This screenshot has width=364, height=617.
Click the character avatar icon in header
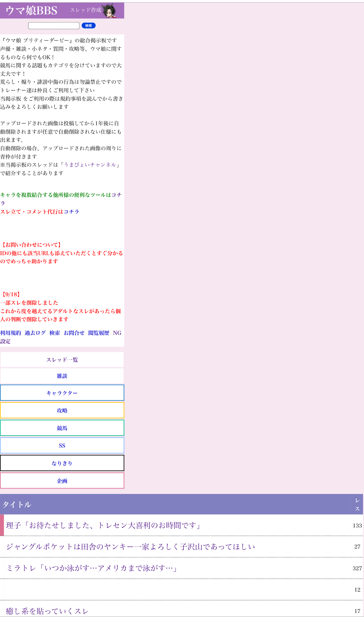point(110,11)
